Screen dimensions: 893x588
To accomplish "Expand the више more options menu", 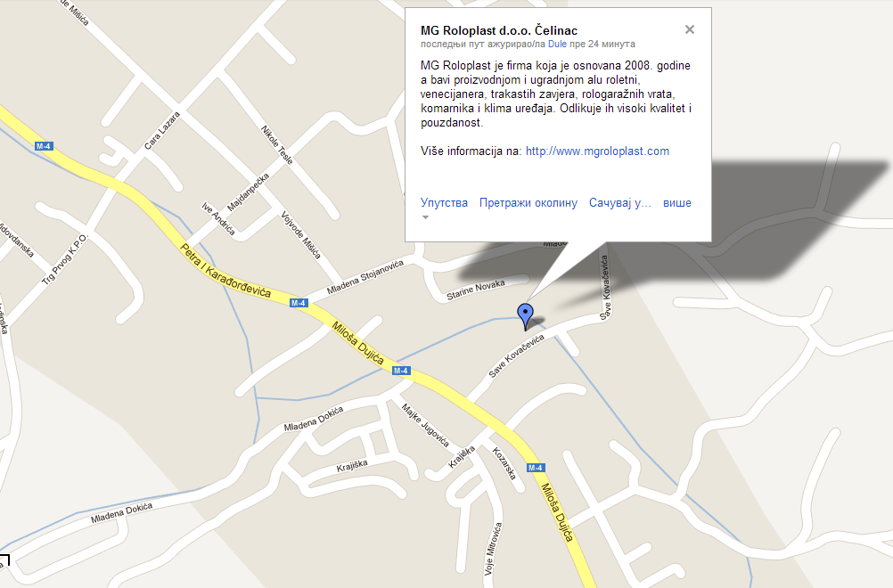I will (x=677, y=202).
